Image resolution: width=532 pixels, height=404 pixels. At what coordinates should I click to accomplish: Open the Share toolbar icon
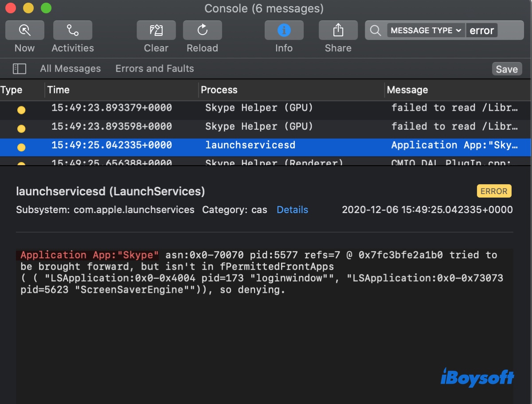(338, 30)
